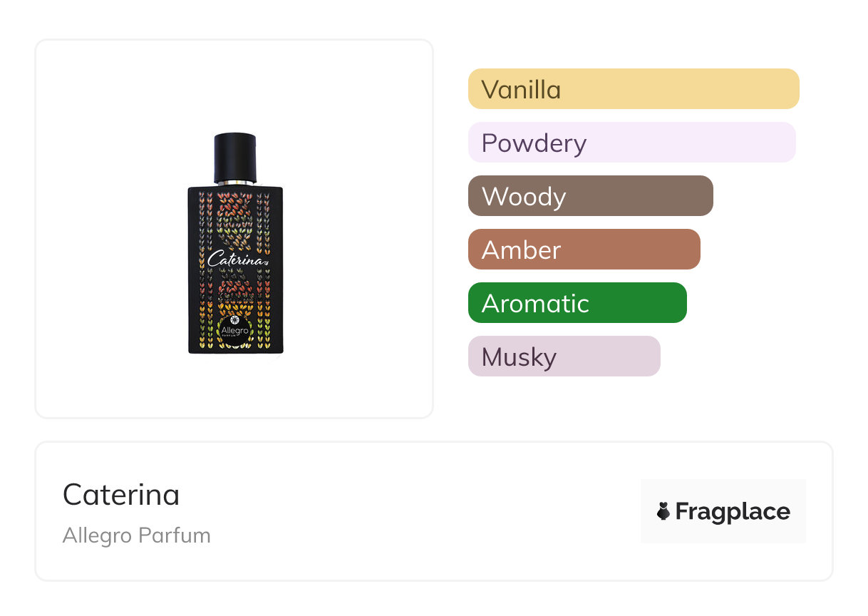Click the black cap of the perfume bottle
This screenshot has height=616, width=868.
click(x=235, y=156)
